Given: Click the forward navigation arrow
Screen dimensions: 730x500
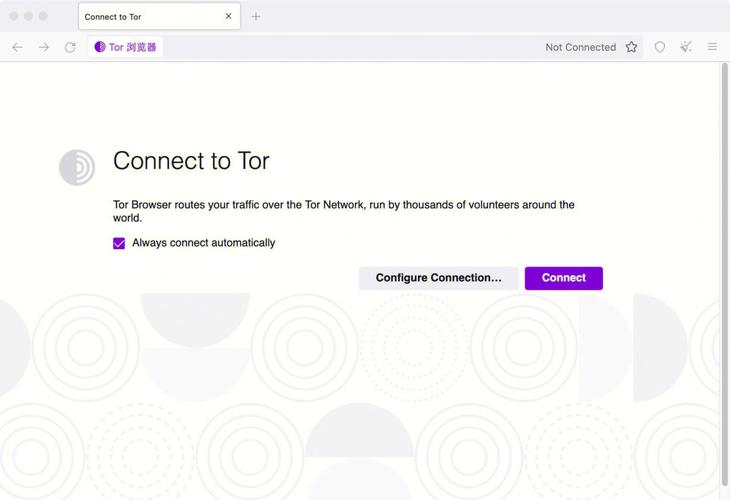Looking at the screenshot, I should click(x=43, y=47).
